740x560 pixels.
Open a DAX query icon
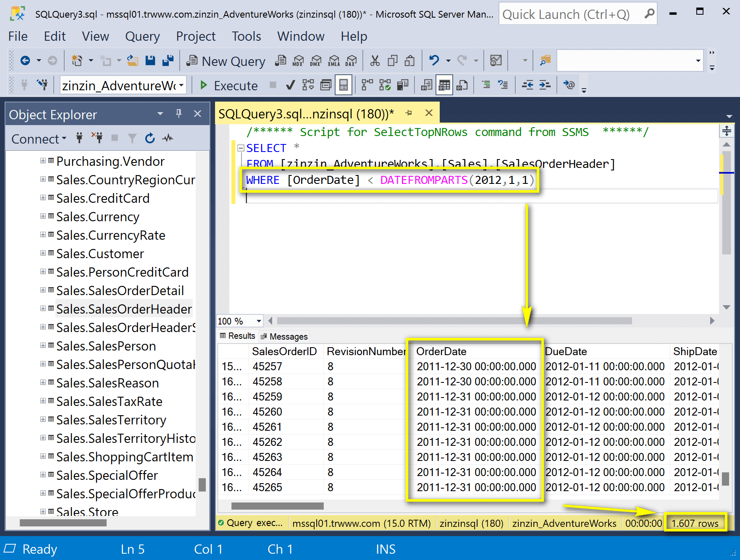tap(351, 61)
